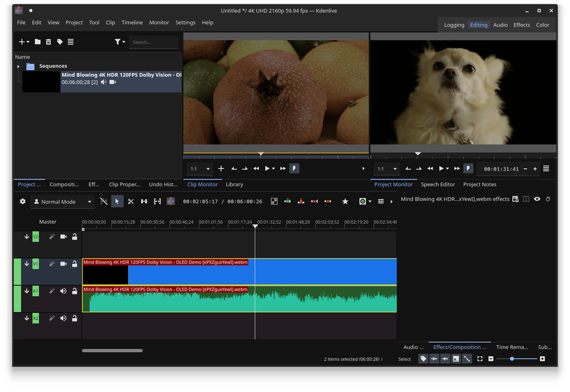The width and height of the screenshot is (570, 392).
Task: Toggle effects visibility eye icon
Action: click(537, 199)
